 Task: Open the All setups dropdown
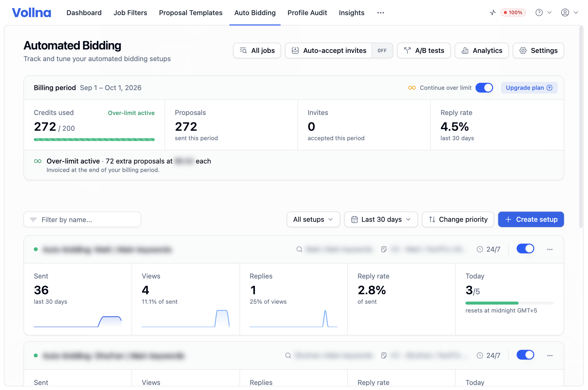click(313, 220)
